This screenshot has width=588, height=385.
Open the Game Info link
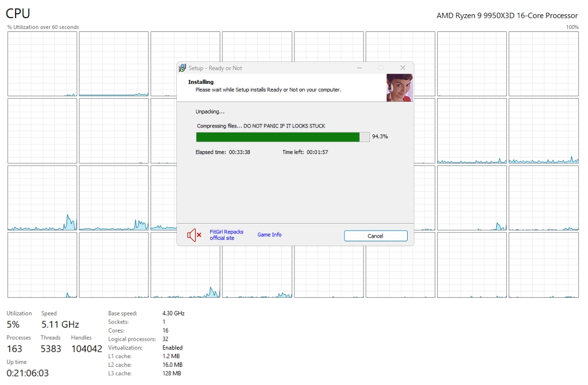click(x=269, y=235)
